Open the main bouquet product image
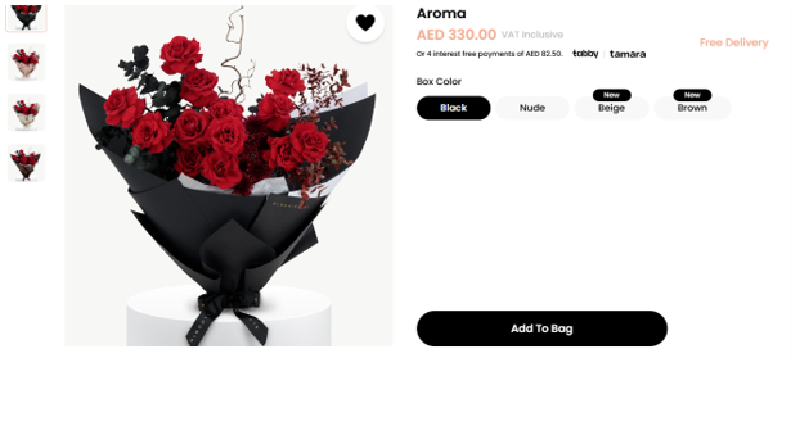Image resolution: width=800 pixels, height=424 pixels. [x=228, y=176]
